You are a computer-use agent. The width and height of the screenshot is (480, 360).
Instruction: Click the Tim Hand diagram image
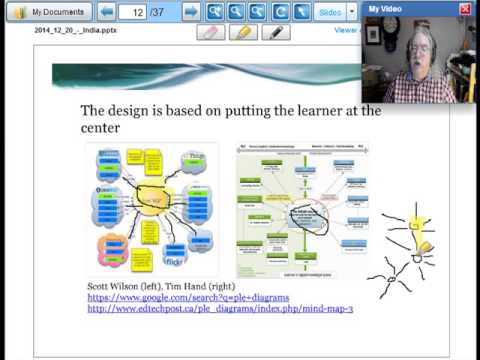tap(302, 211)
